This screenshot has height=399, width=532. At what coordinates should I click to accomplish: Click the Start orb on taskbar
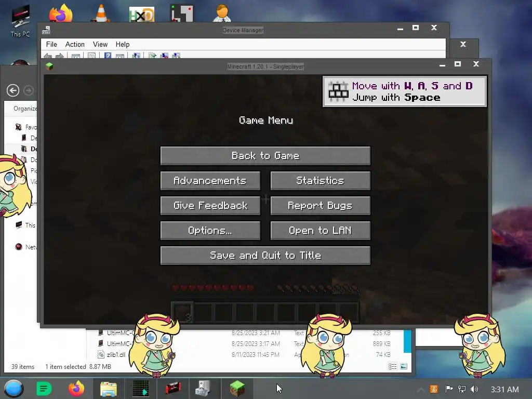pyautogui.click(x=14, y=389)
